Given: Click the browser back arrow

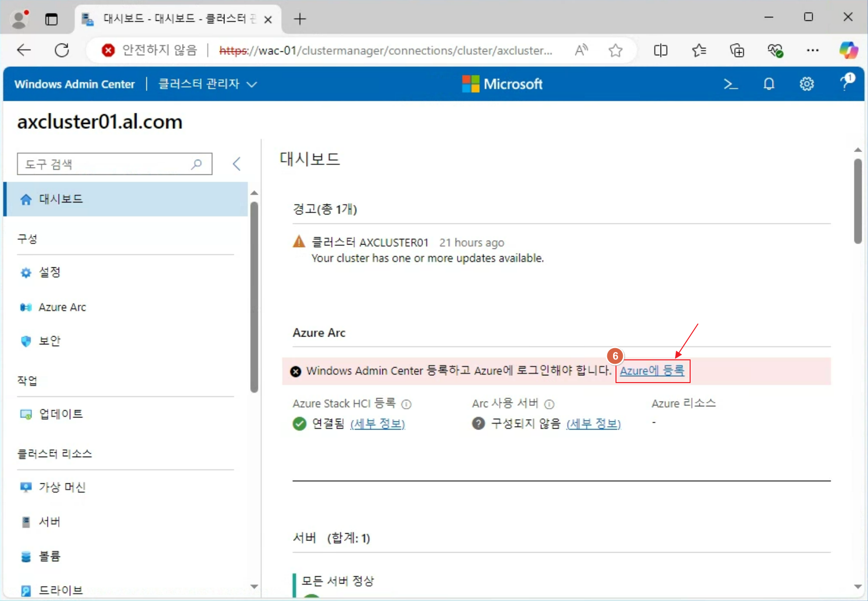Looking at the screenshot, I should tap(24, 50).
